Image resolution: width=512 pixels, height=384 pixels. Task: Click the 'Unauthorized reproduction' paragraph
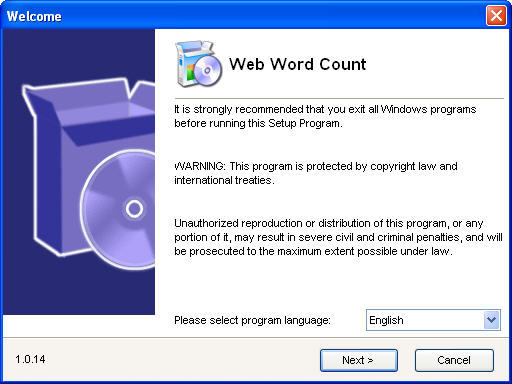click(x=338, y=237)
